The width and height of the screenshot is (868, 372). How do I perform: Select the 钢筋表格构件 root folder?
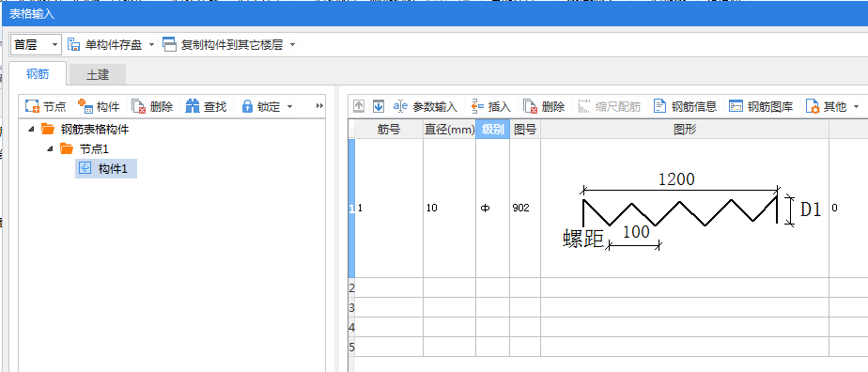pyautogui.click(x=85, y=130)
